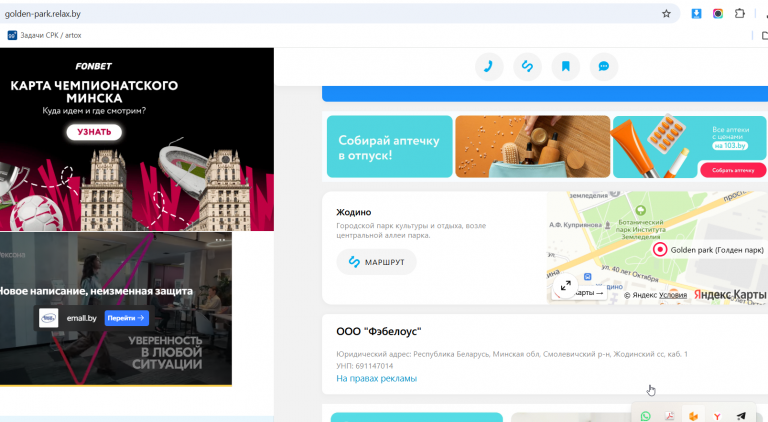The height and width of the screenshot is (422, 768).
Task: Click the УНП: 691147014 text
Action: [x=364, y=366]
